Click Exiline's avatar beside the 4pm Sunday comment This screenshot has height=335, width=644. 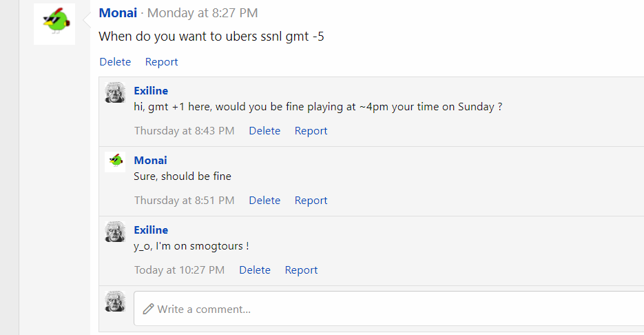point(115,92)
